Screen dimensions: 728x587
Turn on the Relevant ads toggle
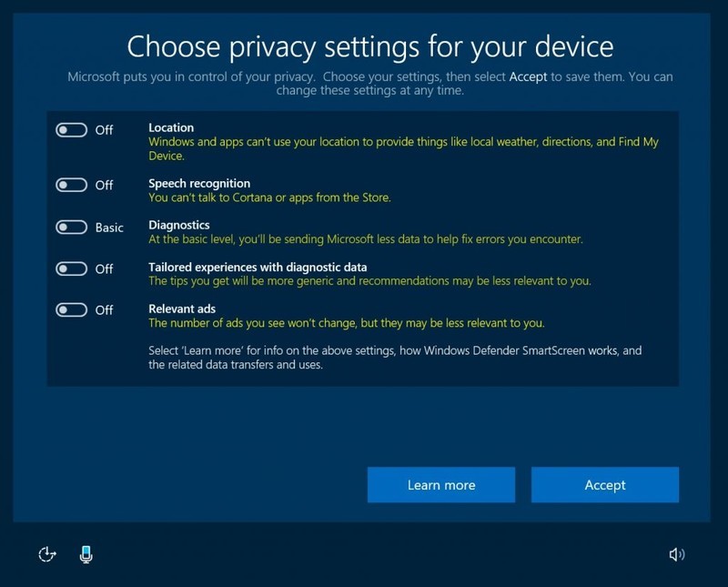click(73, 311)
